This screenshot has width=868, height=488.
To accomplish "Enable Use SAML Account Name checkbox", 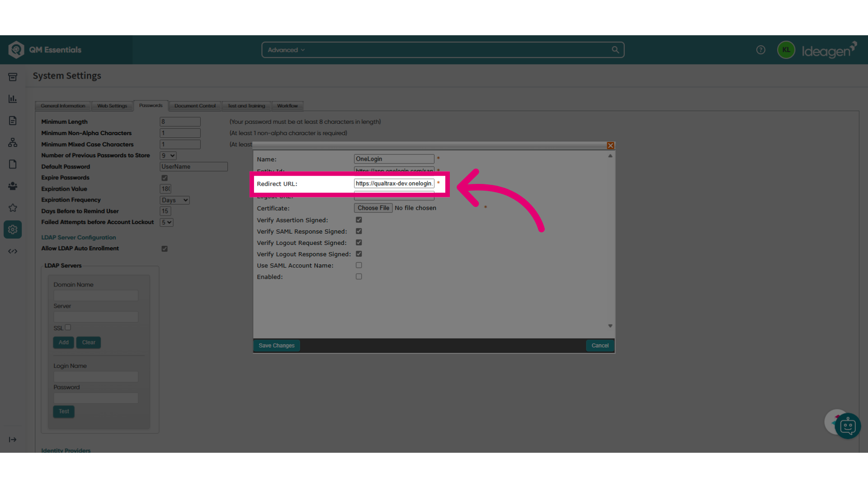I will [x=359, y=265].
